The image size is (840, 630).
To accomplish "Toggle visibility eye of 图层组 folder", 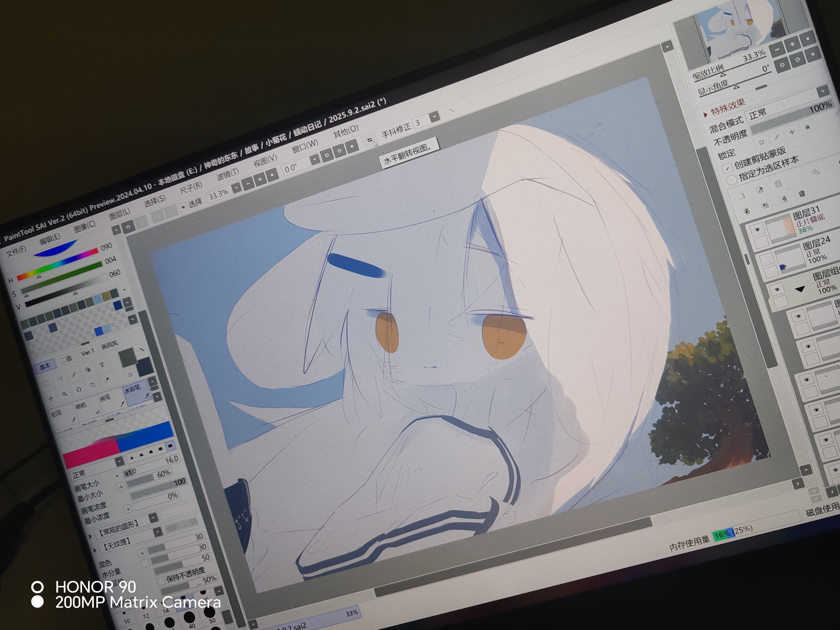I will [776, 289].
